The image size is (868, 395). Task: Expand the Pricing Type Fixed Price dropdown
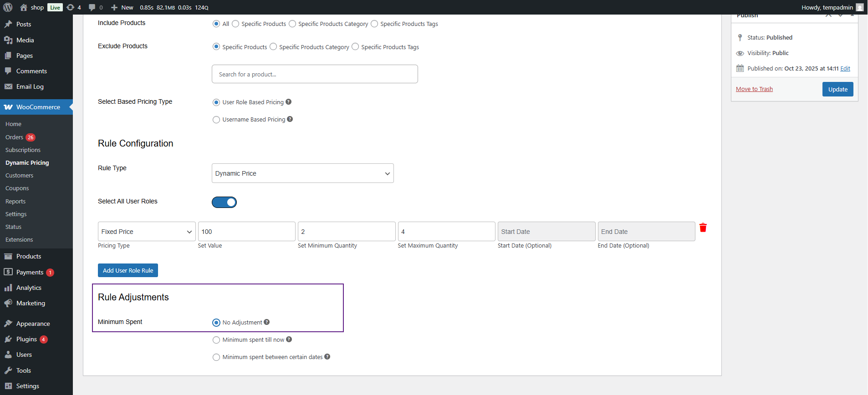pyautogui.click(x=146, y=232)
